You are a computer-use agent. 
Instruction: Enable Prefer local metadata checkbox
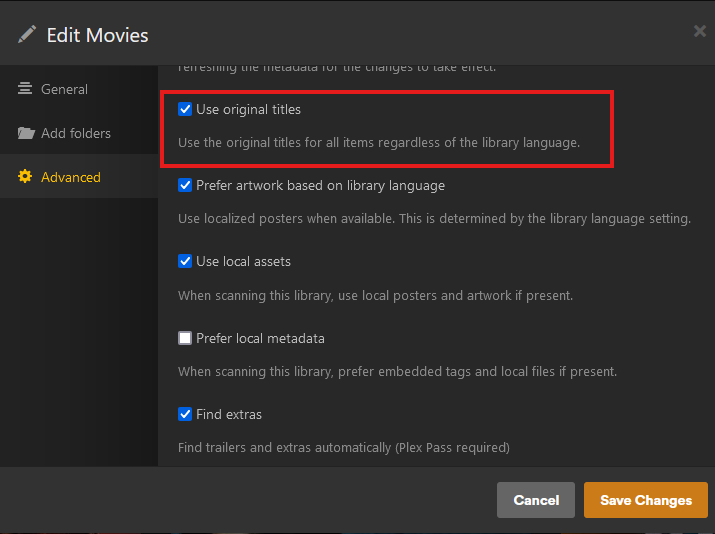click(185, 338)
